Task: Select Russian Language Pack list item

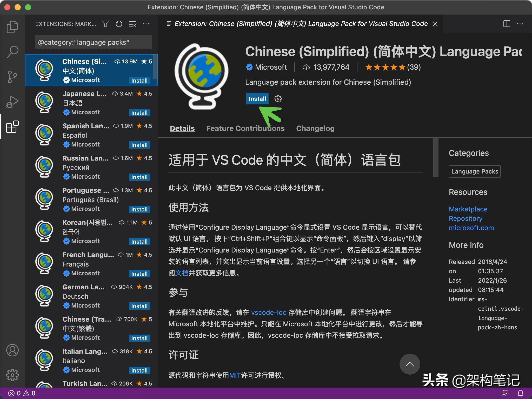Action: pyautogui.click(x=91, y=167)
